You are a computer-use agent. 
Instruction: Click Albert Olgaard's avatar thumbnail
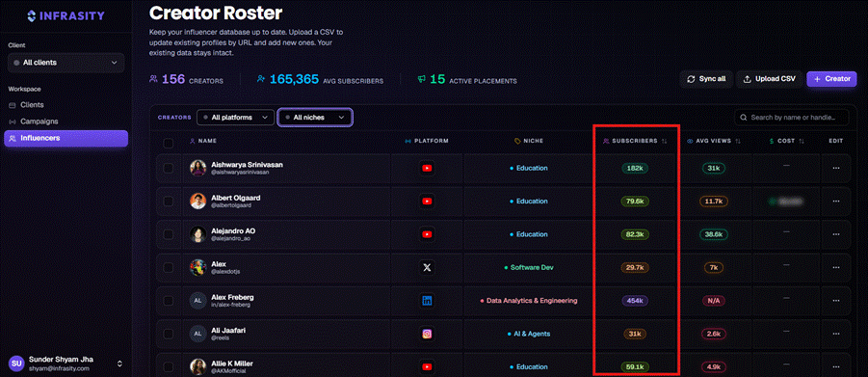(x=198, y=202)
